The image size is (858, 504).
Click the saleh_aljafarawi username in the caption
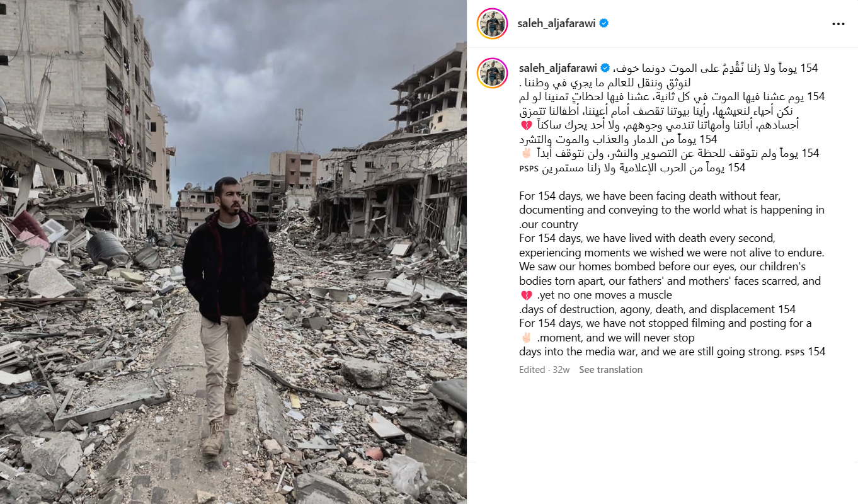pos(558,67)
